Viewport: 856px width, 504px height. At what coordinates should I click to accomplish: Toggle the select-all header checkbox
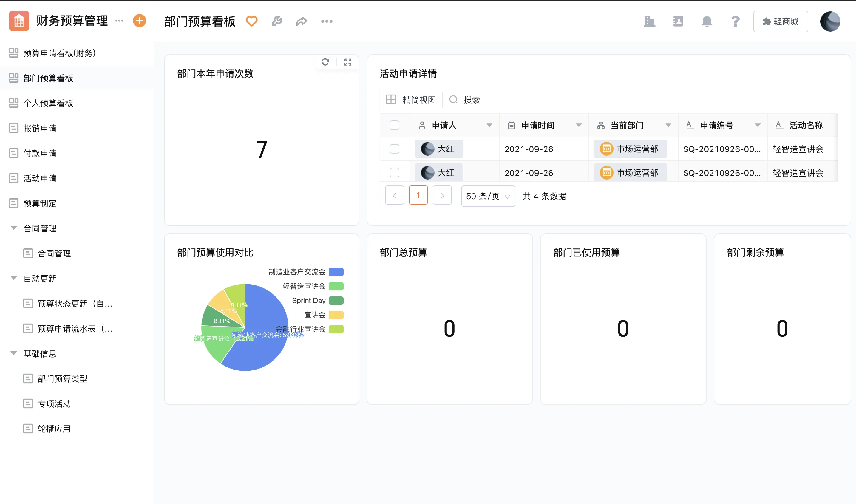pyautogui.click(x=394, y=125)
